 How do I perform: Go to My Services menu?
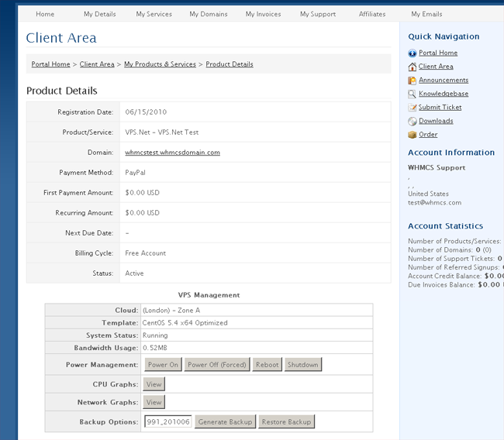(x=154, y=14)
